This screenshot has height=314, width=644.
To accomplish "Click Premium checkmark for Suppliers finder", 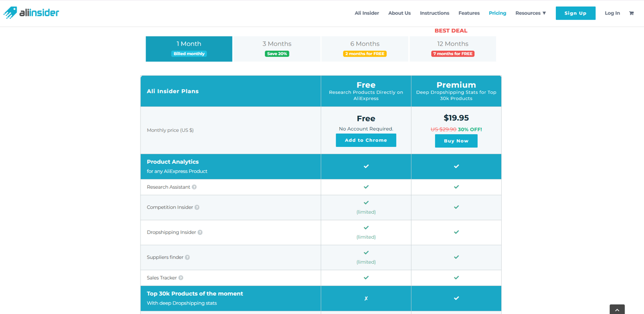I will click(x=456, y=257).
